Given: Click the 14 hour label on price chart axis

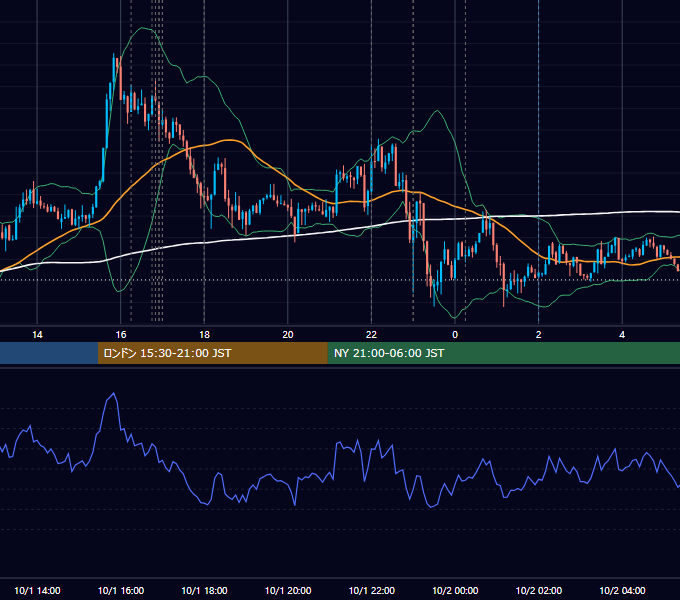Looking at the screenshot, I should click(x=37, y=335).
